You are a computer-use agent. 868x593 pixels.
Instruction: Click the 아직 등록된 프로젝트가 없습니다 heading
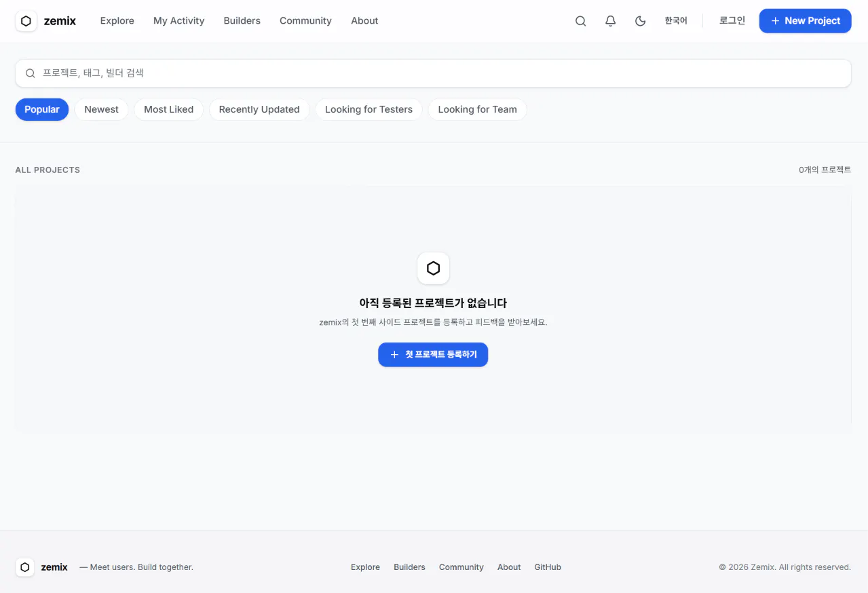[x=433, y=303]
